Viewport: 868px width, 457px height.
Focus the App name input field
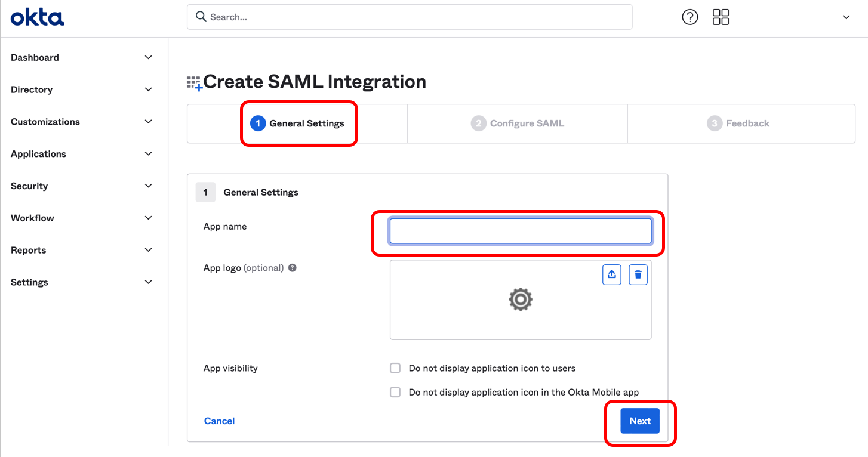tap(520, 231)
